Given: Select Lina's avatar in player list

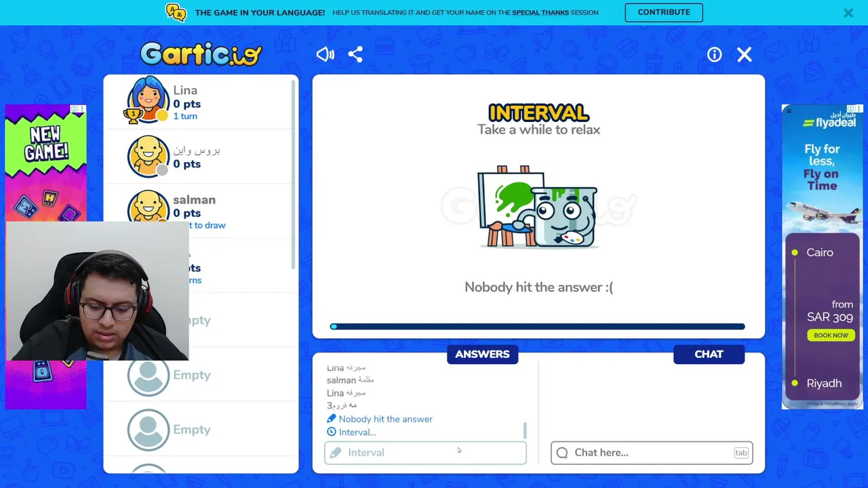Looking at the screenshot, I should [x=148, y=99].
